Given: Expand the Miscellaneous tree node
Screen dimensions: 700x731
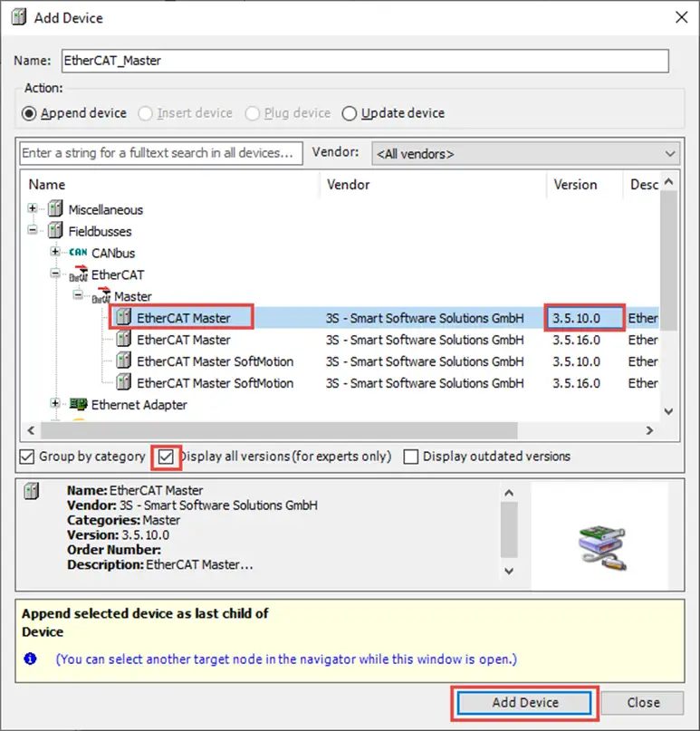Looking at the screenshot, I should click(33, 208).
